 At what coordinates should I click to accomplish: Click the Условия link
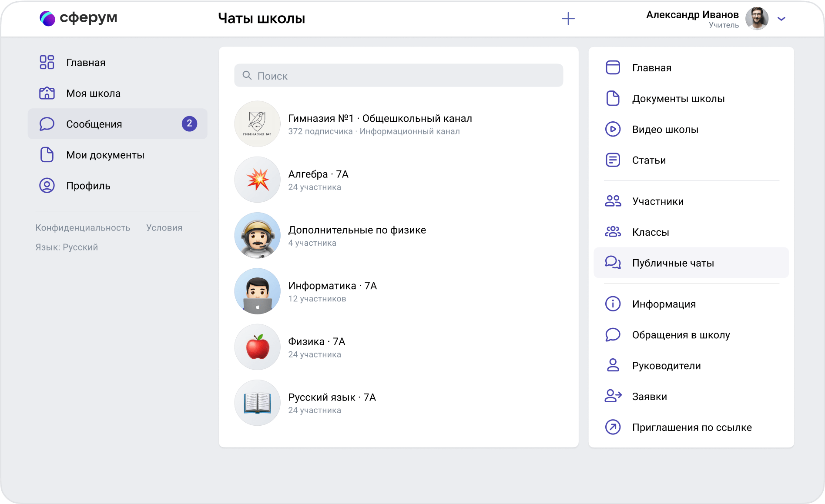(164, 228)
